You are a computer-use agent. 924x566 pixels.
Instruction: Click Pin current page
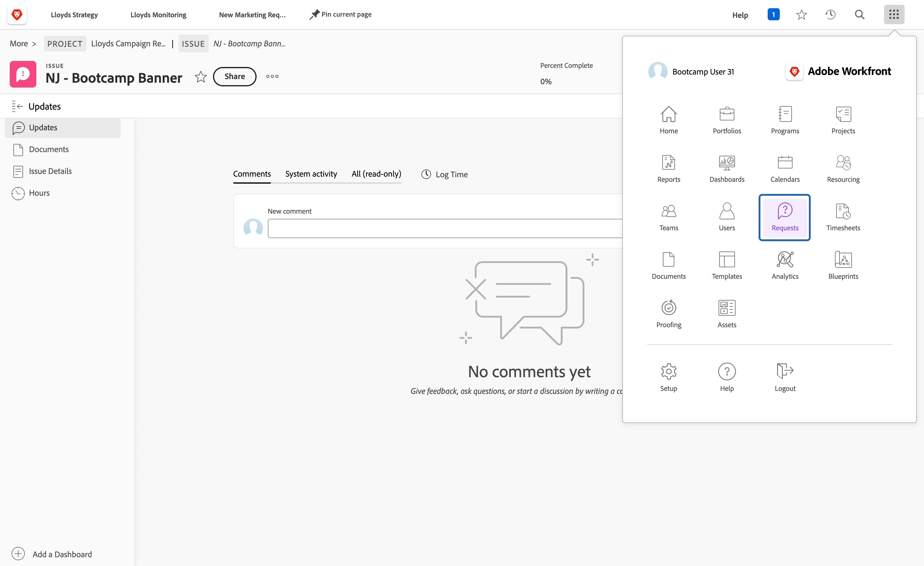click(x=340, y=15)
